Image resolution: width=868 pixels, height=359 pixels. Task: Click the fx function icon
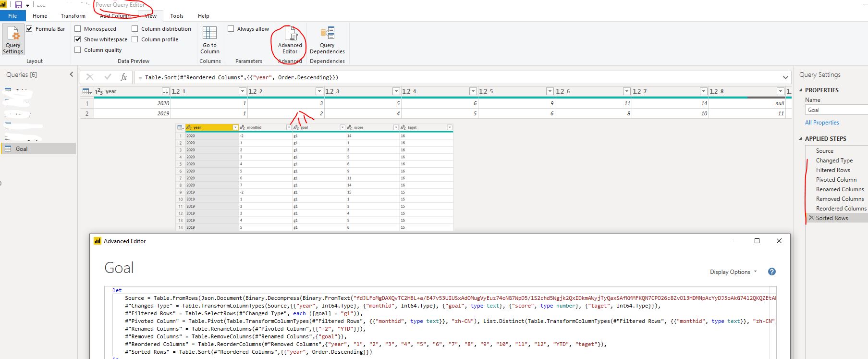[123, 77]
